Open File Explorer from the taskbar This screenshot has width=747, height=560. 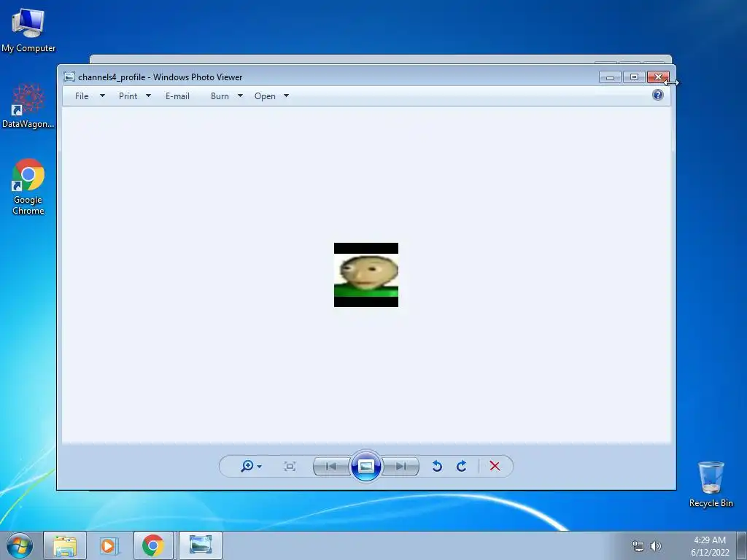coord(65,545)
